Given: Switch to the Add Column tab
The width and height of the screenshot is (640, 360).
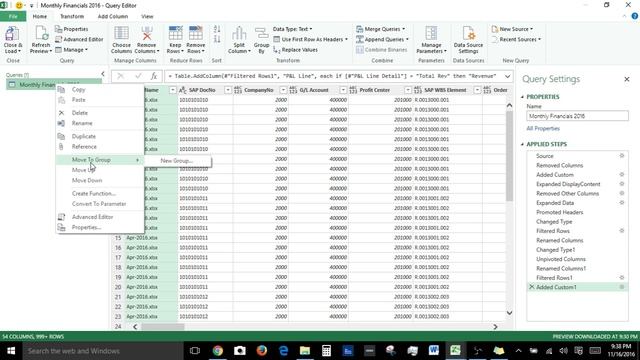Looking at the screenshot, I should tap(113, 16).
